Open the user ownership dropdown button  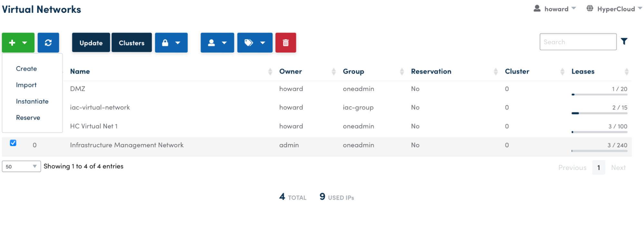coord(217,43)
